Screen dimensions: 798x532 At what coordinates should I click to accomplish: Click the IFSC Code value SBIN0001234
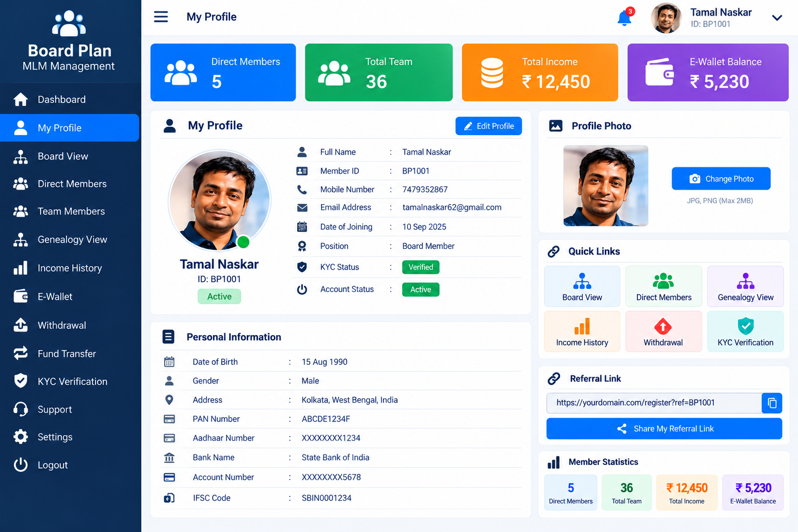tap(327, 498)
